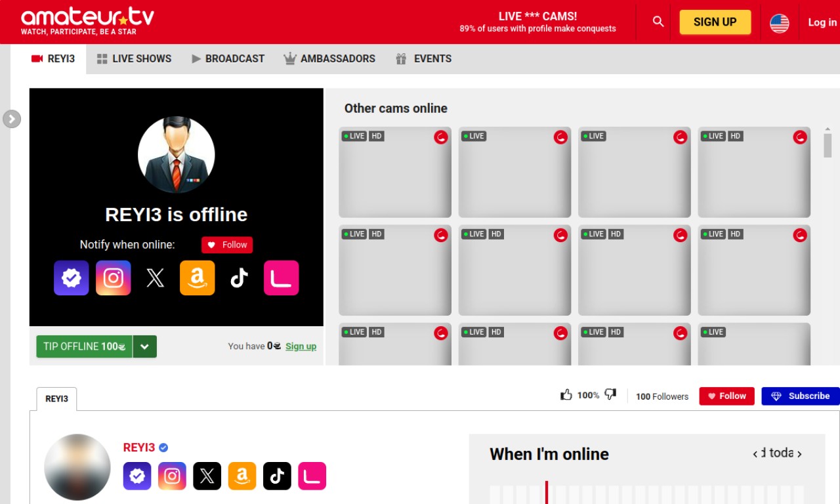The height and width of the screenshot is (504, 840).
Task: Open the REYI3 cam tab
Action: (53, 59)
